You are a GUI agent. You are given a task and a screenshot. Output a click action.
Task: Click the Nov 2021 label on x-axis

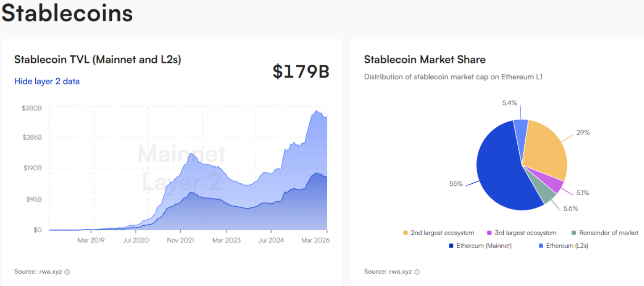pos(180,240)
